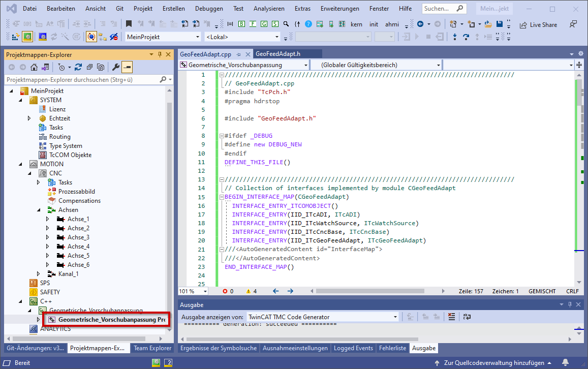Click the split editor icon right of dropdowns
This screenshot has height=369, width=588.
579,65
